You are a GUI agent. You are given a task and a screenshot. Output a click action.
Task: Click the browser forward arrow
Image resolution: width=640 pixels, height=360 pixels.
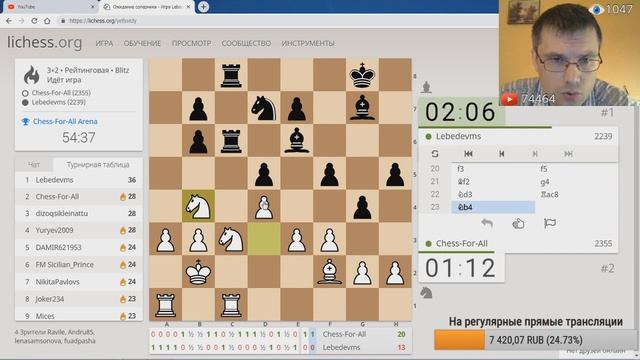[21, 20]
